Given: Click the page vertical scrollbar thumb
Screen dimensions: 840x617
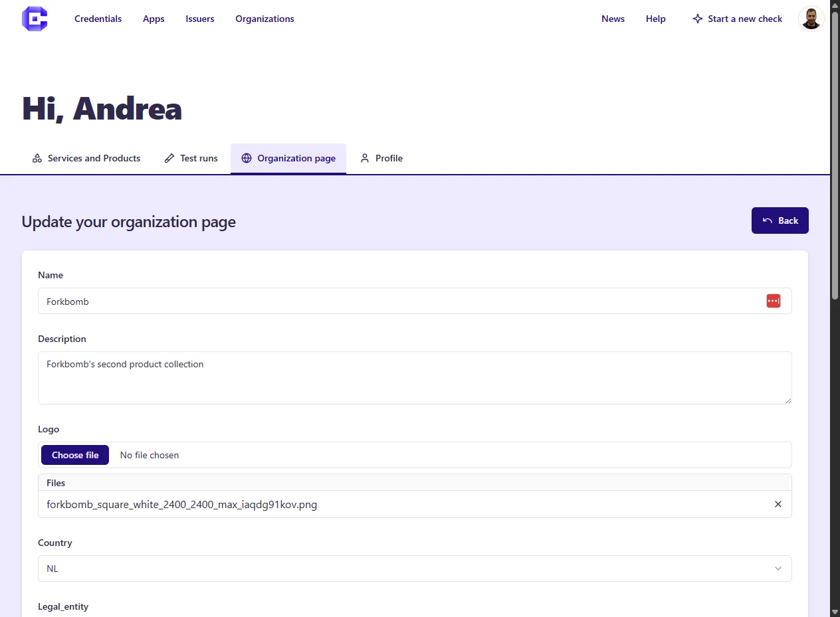Looking at the screenshot, I should tap(835, 154).
